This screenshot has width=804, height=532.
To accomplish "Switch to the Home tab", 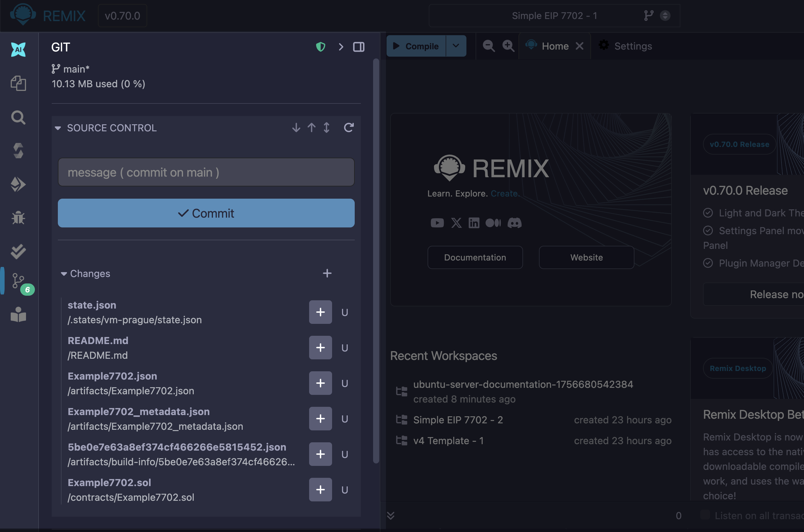I will (x=555, y=46).
